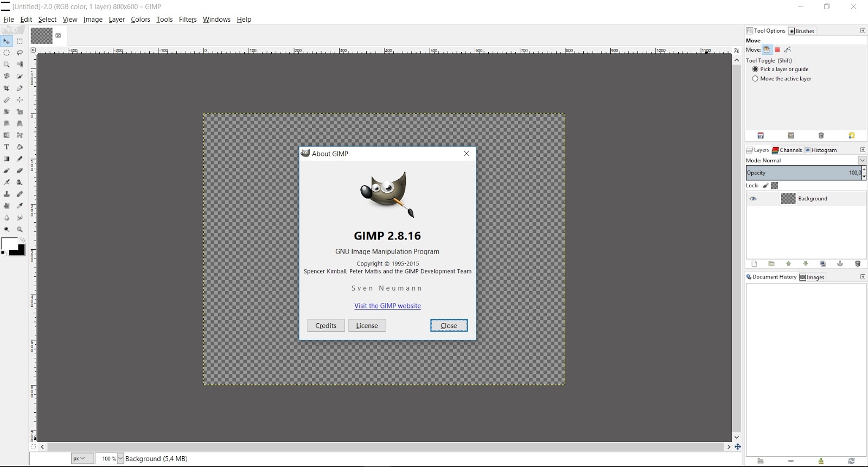Reset tool options to default values
Screen dimensions: 868x467
(x=852, y=136)
